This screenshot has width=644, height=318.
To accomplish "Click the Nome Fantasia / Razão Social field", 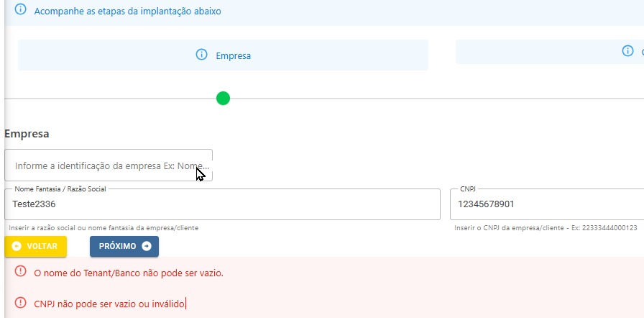I will point(222,204).
